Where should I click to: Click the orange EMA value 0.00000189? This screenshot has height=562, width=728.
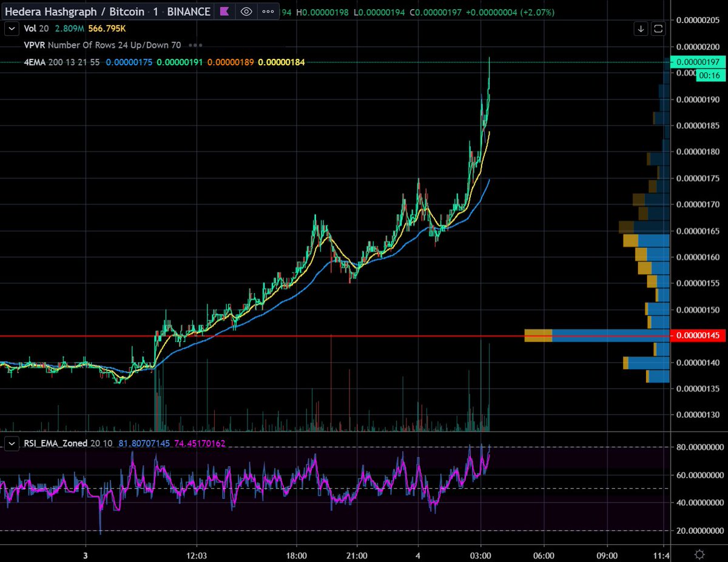point(232,62)
